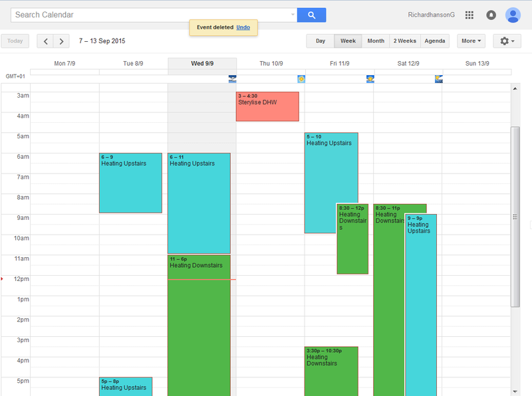Viewport: 532px width, 396px height.
Task: Open Tuesday 5p–8p Heating Upstairs event
Action: click(x=126, y=387)
